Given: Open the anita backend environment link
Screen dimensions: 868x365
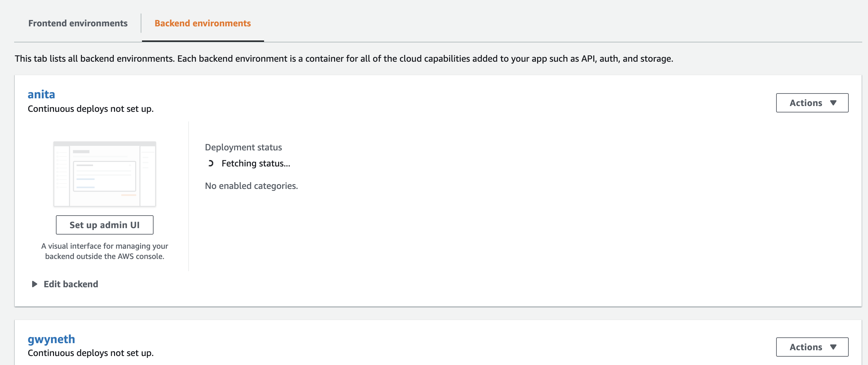Looking at the screenshot, I should click(41, 94).
